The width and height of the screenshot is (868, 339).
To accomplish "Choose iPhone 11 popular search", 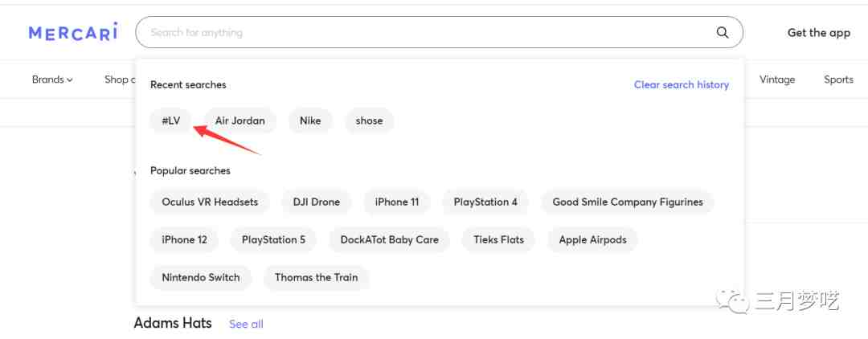I will pos(396,202).
